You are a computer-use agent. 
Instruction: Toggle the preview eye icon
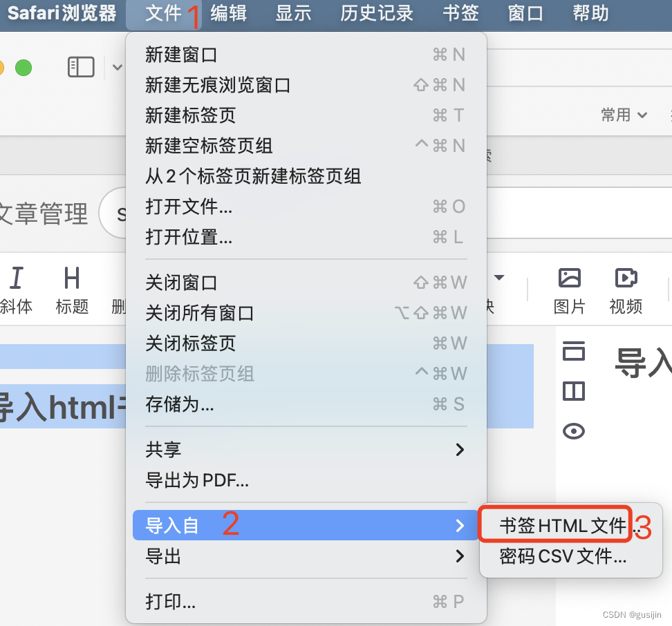coord(573,431)
